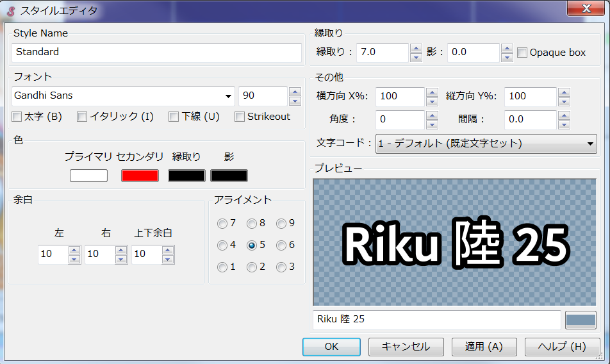Decrease the 間隔 spacing spinner

point(564,125)
